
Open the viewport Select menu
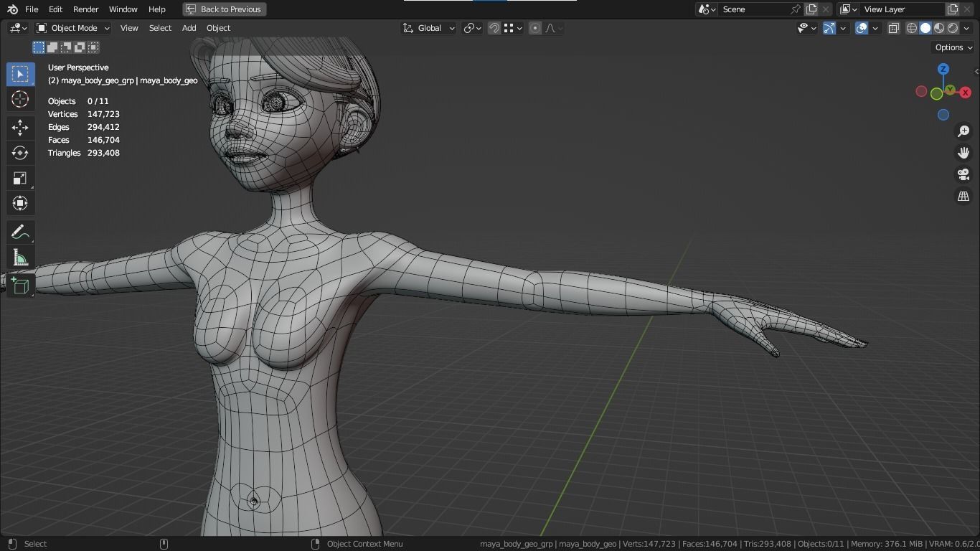(x=160, y=28)
